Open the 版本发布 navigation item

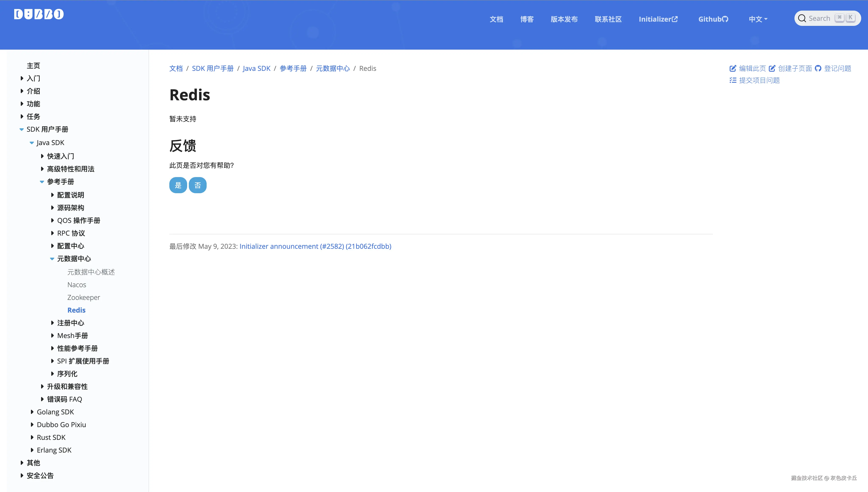click(x=564, y=19)
